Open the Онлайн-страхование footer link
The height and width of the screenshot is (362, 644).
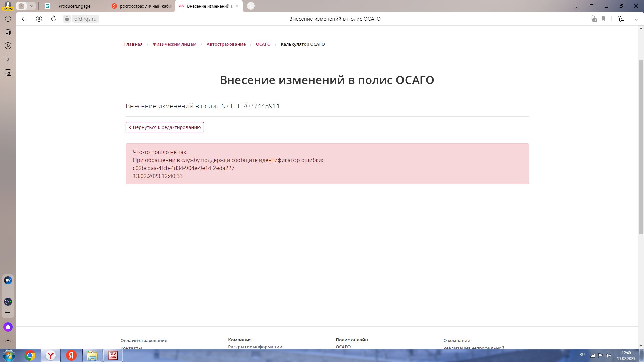click(x=144, y=340)
